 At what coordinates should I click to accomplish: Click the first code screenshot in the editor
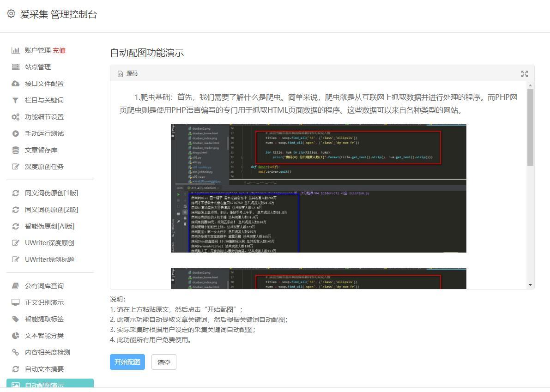click(x=319, y=188)
